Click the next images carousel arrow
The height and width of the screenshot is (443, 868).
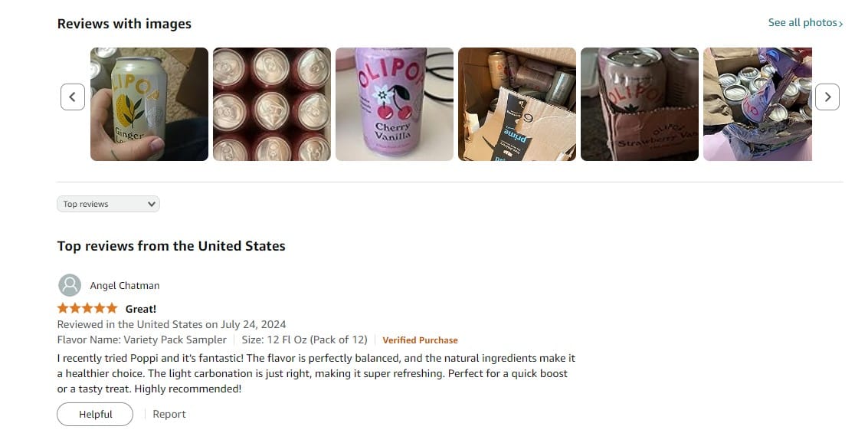pyautogui.click(x=827, y=97)
